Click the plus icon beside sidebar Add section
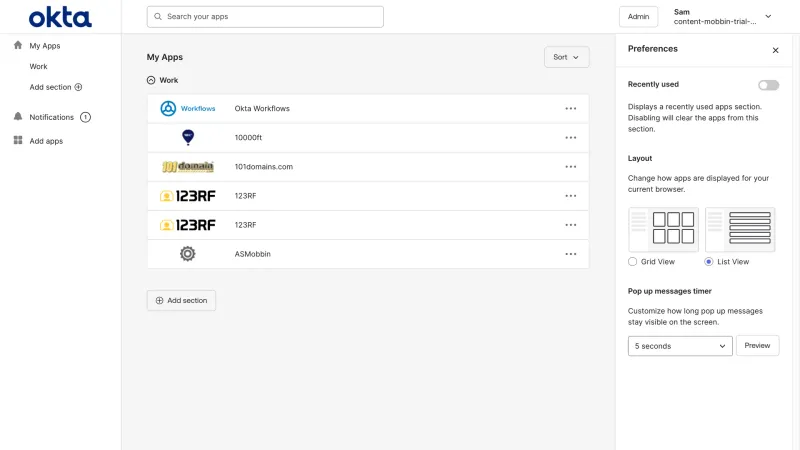 [79, 87]
